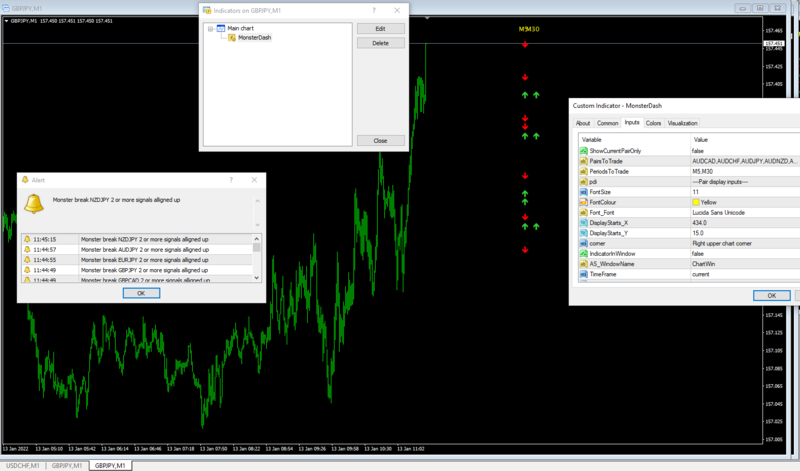
Task: Collapse the Main chart tree node
Action: pyautogui.click(x=210, y=29)
